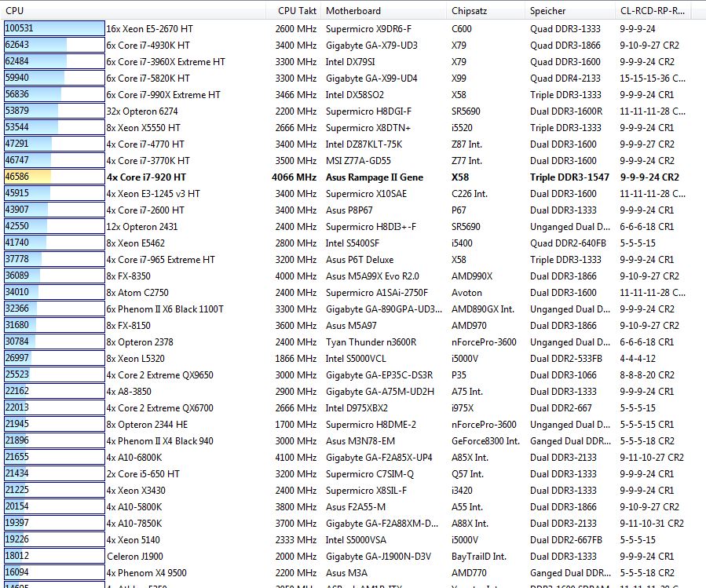Click the Speicher column header

pos(569,10)
